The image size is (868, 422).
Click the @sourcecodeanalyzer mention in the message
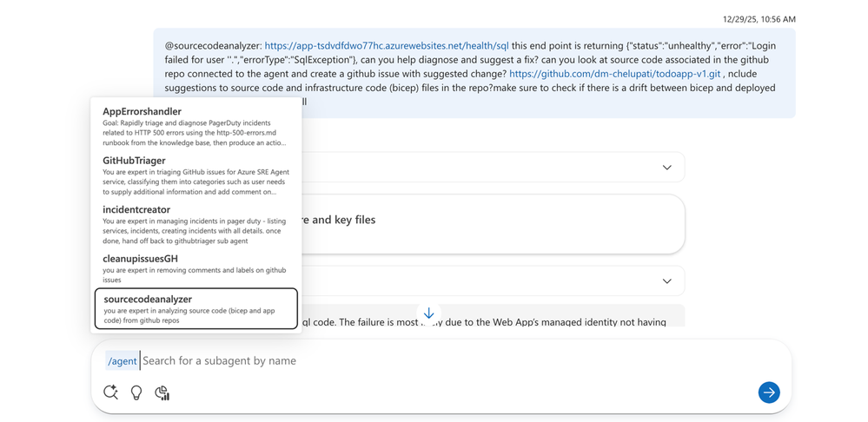point(213,46)
